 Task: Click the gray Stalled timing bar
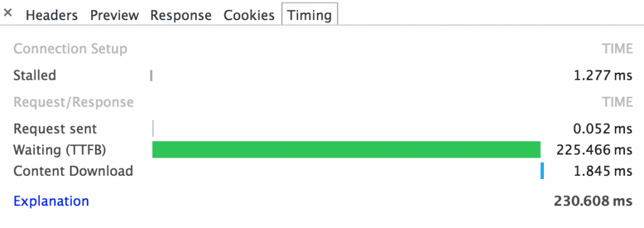point(152,75)
